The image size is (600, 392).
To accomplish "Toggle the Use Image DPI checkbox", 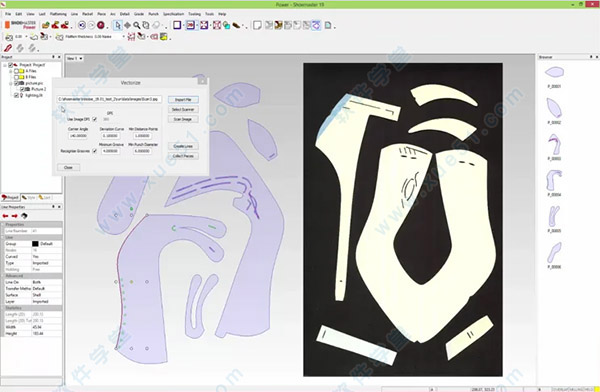I will tap(95, 119).
